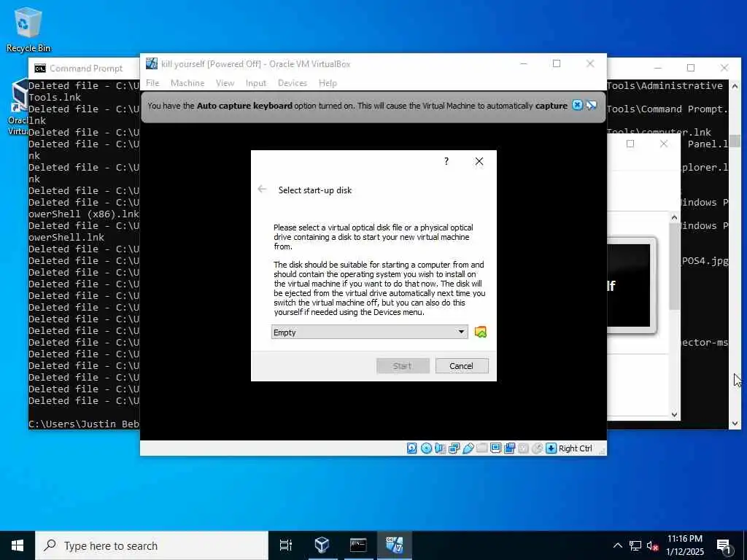Click the Command Prompt title bar icon
The width and height of the screenshot is (747, 560).
(x=40, y=69)
